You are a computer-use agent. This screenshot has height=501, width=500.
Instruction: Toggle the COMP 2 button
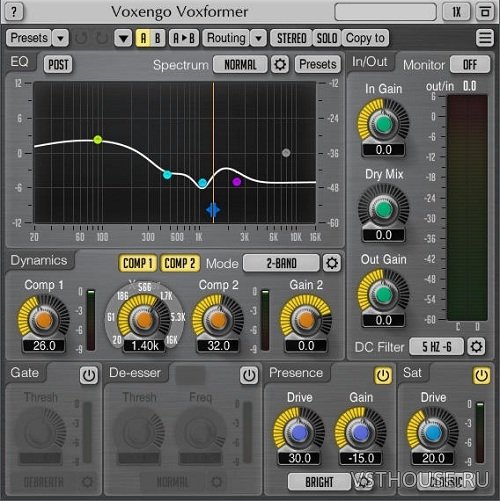(180, 263)
